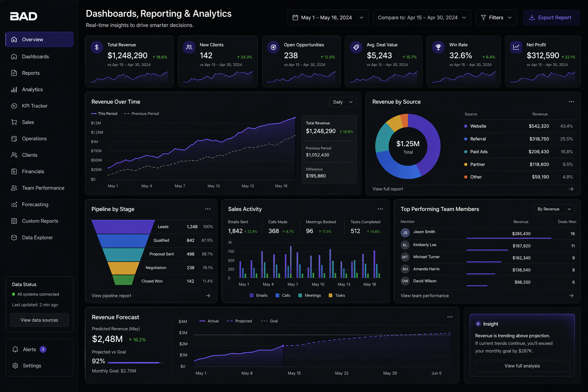Go to Overview in sidebar

point(39,39)
